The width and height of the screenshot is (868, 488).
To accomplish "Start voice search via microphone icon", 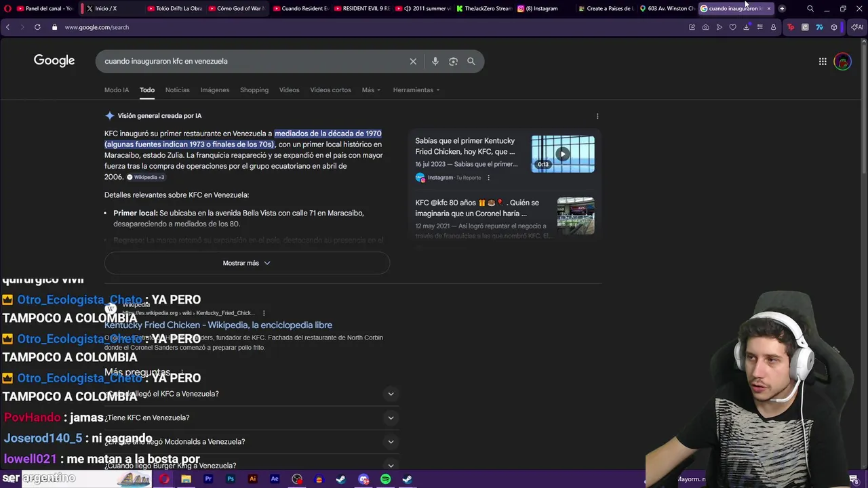I will coord(435,61).
